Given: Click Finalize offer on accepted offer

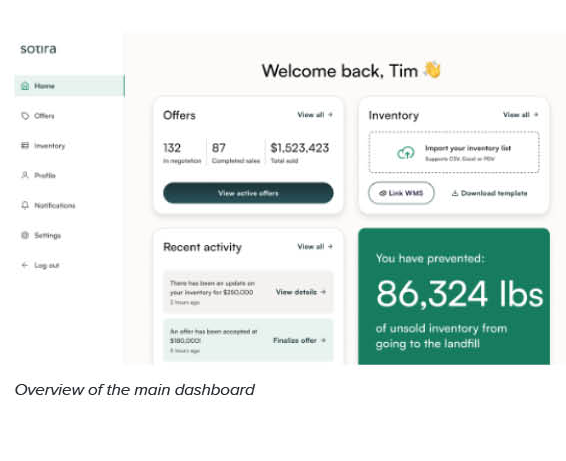Looking at the screenshot, I should coord(300,340).
